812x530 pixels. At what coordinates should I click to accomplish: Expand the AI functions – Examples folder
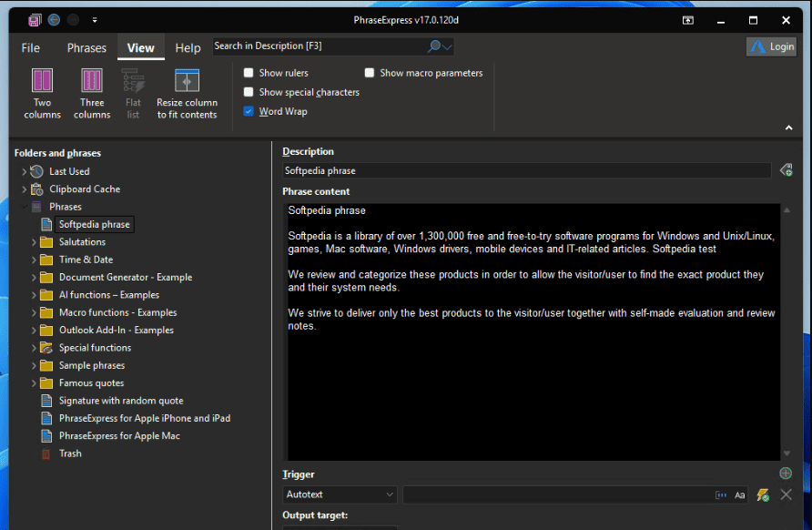pyautogui.click(x=34, y=295)
